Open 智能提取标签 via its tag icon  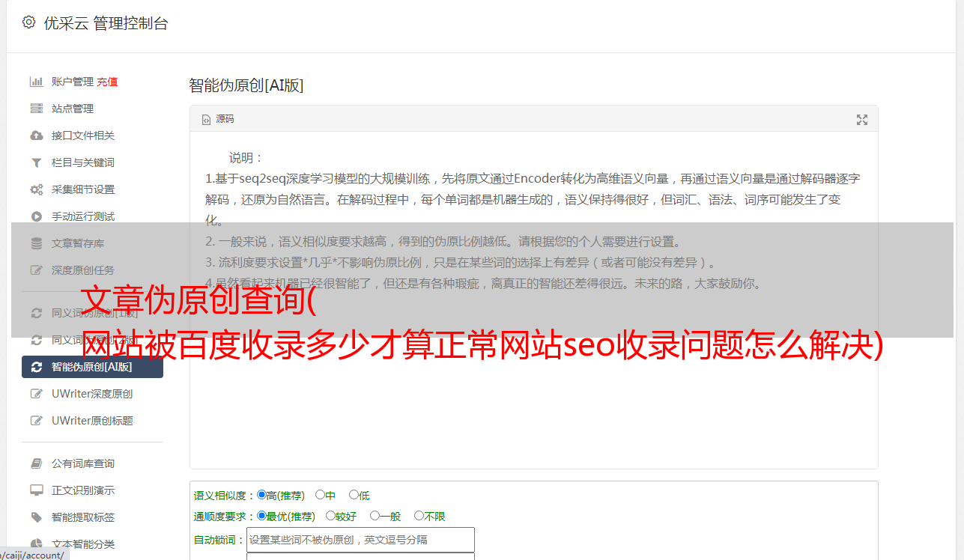(36, 517)
